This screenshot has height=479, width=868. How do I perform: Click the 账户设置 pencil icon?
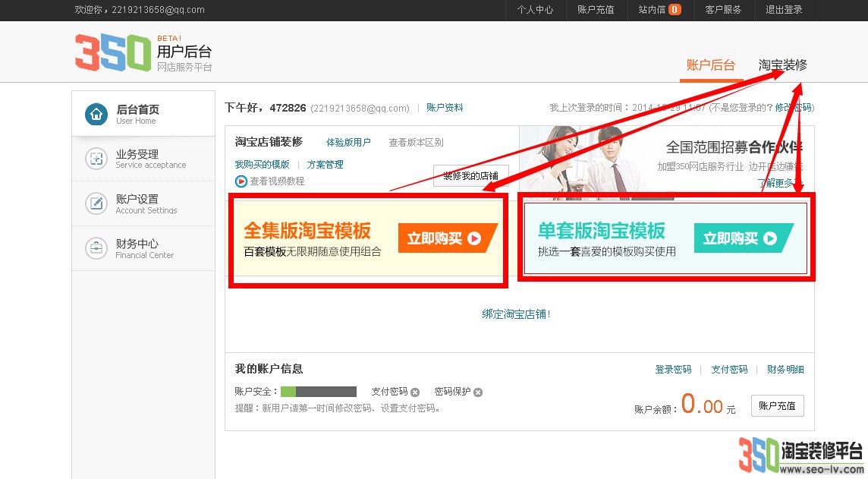[x=96, y=203]
